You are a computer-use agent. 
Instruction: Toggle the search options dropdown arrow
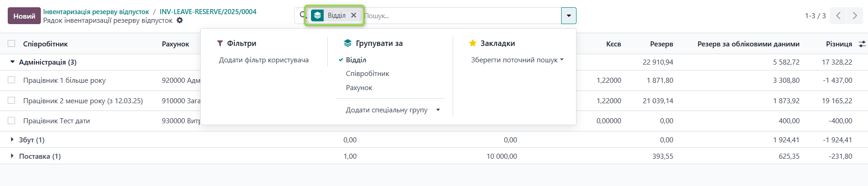tap(568, 15)
